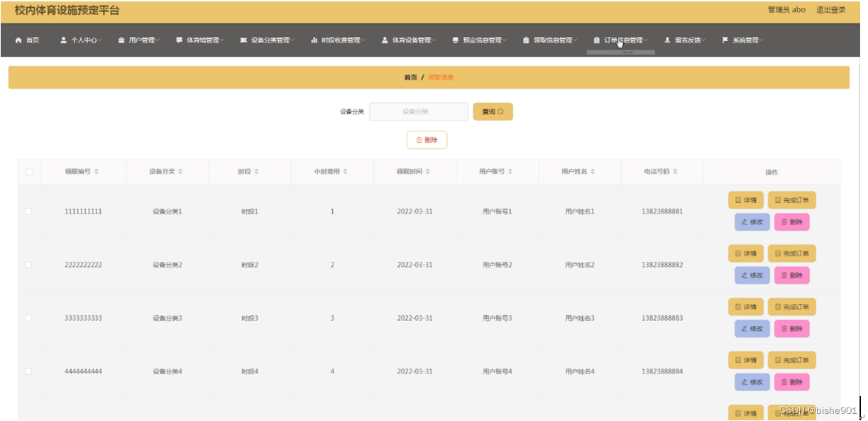Click the 查询 search button

493,111
